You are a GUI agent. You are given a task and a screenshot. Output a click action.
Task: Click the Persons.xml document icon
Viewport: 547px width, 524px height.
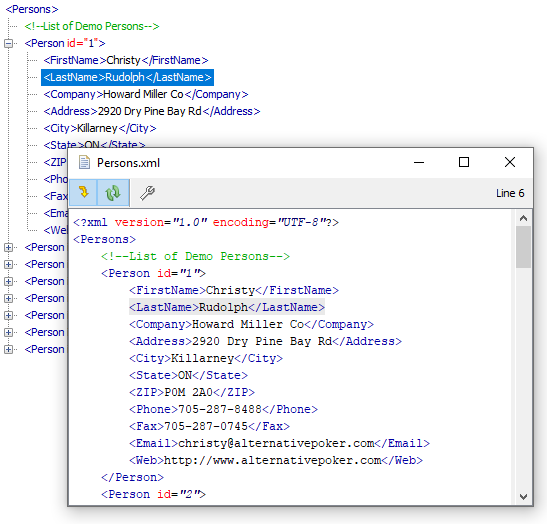pos(84,163)
